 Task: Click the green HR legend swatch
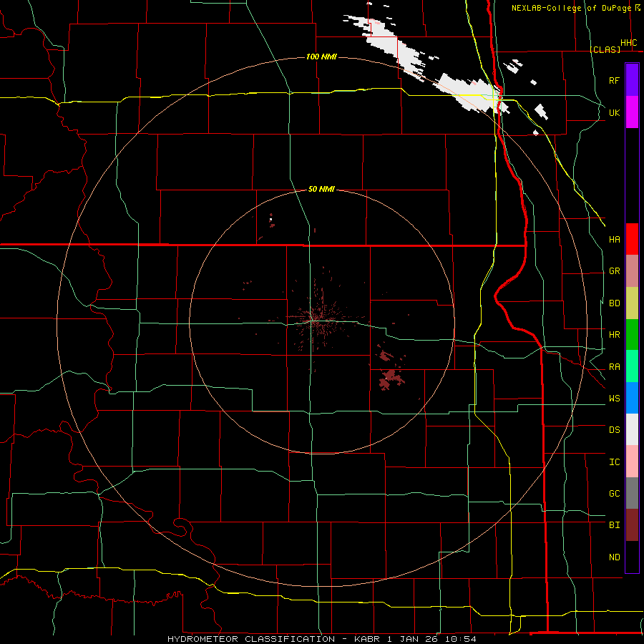632,335
